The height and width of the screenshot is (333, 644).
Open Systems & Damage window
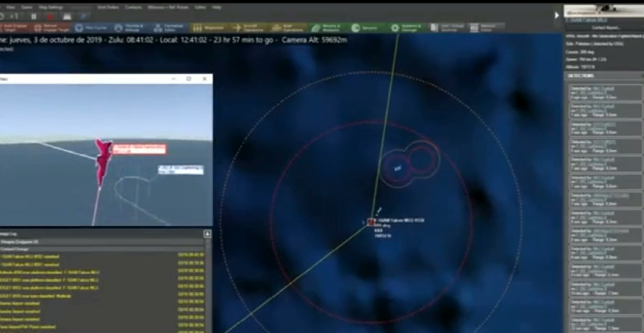pos(406,28)
